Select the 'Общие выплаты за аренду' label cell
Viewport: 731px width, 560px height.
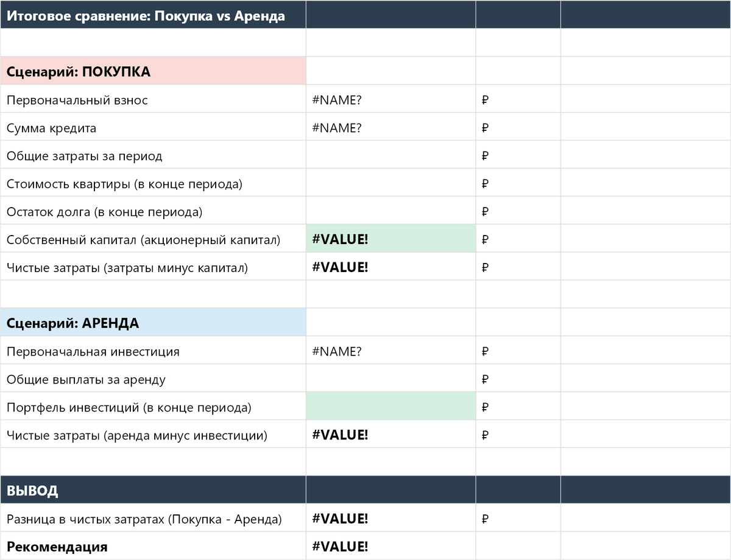point(152,378)
